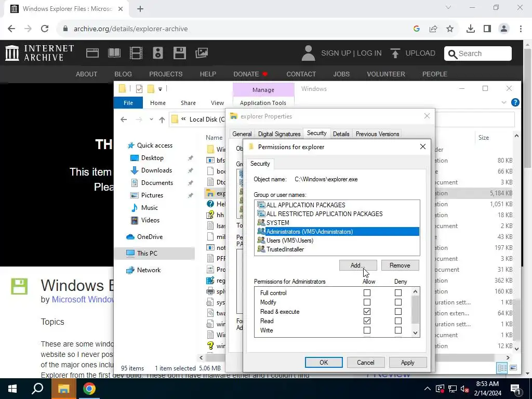This screenshot has width=532, height=399.
Task: Click the Remove button
Action: click(400, 265)
